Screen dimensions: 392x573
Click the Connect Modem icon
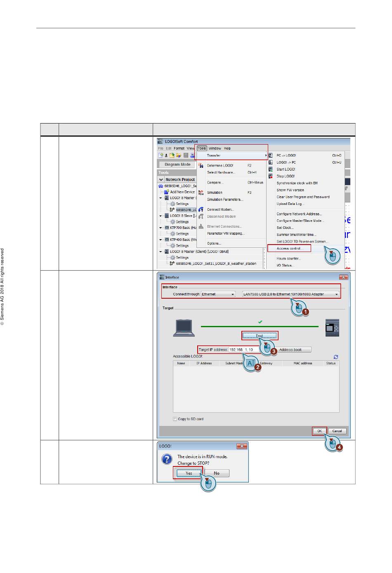(201, 209)
